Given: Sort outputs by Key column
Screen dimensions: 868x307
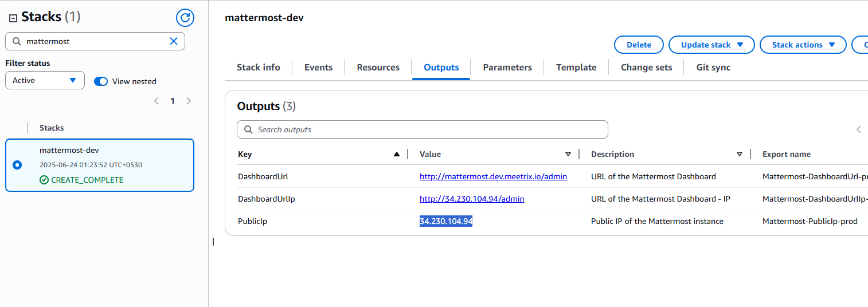Looking at the screenshot, I should pos(397,154).
